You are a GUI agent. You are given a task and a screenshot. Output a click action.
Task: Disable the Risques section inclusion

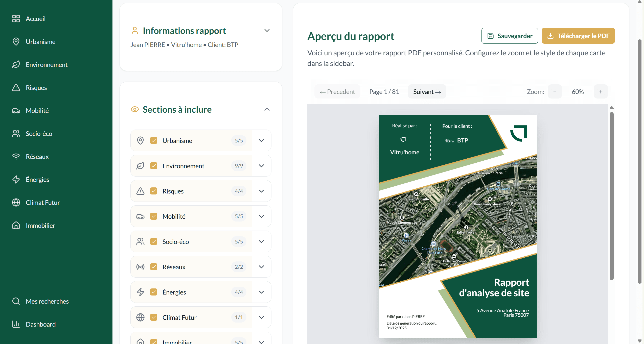(154, 191)
